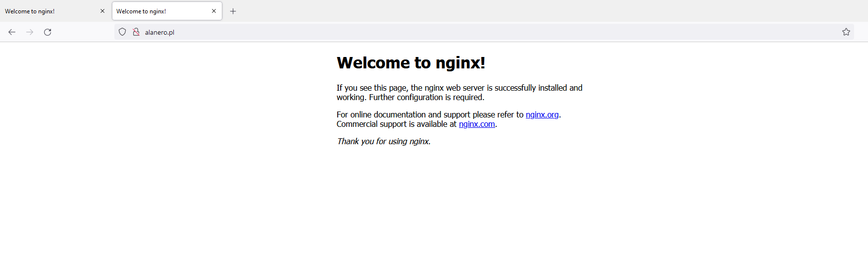
Task: Bookmark this page with the star icon
Action: point(846,32)
